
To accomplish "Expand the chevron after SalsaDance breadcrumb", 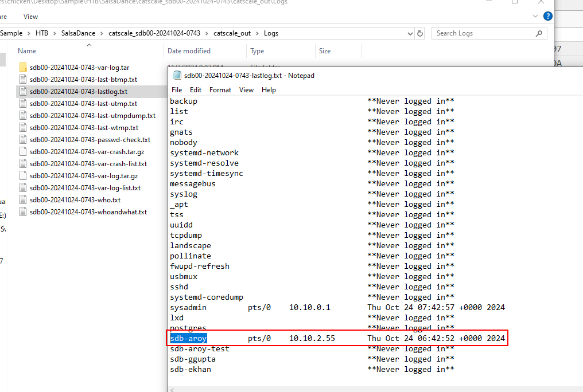I will pyautogui.click(x=102, y=33).
